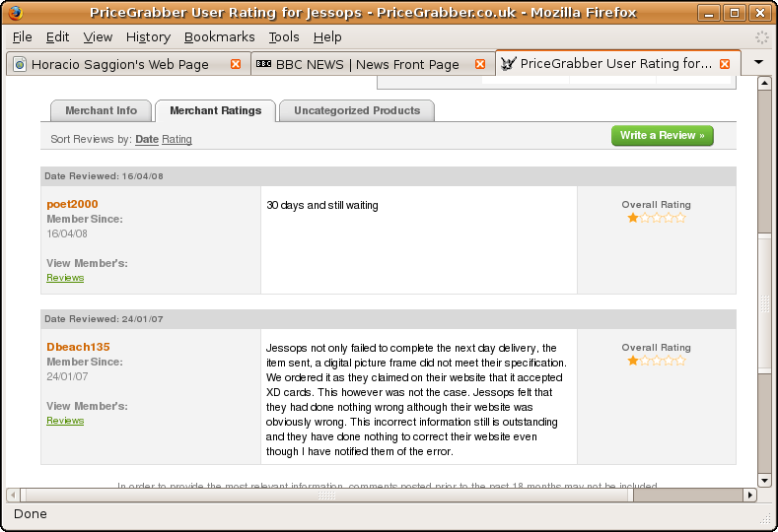Open the Help menu
This screenshot has height=532, width=778.
point(327,37)
